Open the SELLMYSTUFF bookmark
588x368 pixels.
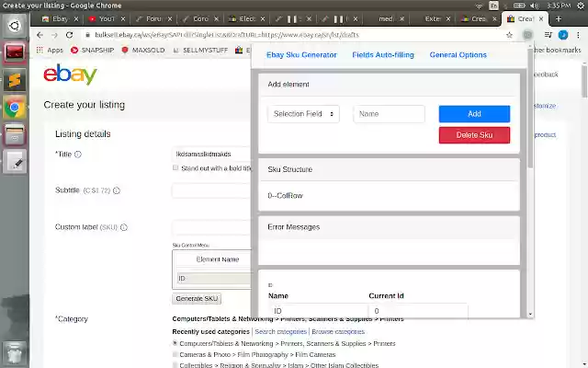point(200,50)
